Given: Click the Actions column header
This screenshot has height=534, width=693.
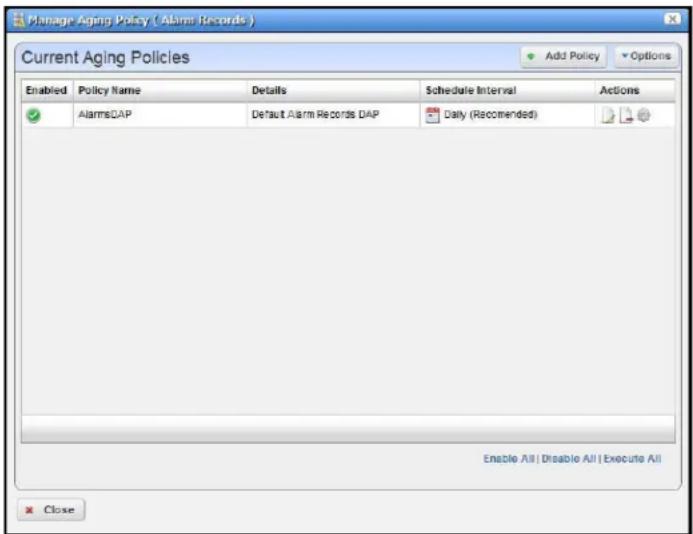Looking at the screenshot, I should pos(635,91).
